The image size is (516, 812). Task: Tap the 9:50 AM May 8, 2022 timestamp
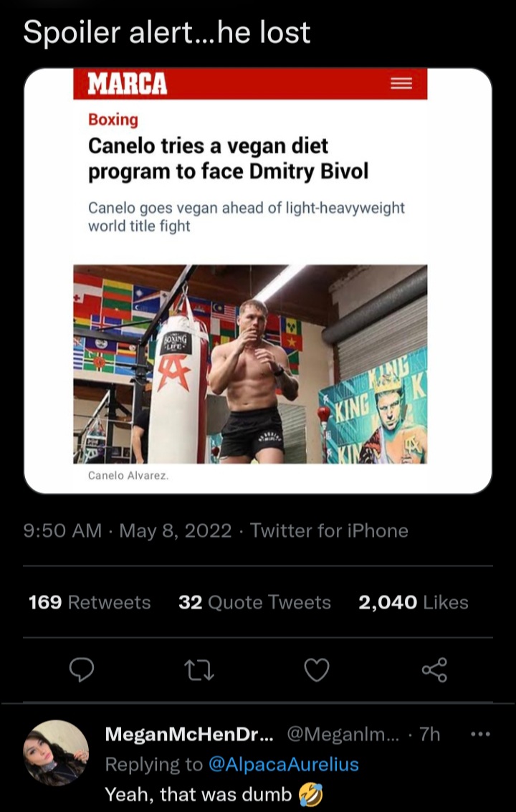point(128,531)
